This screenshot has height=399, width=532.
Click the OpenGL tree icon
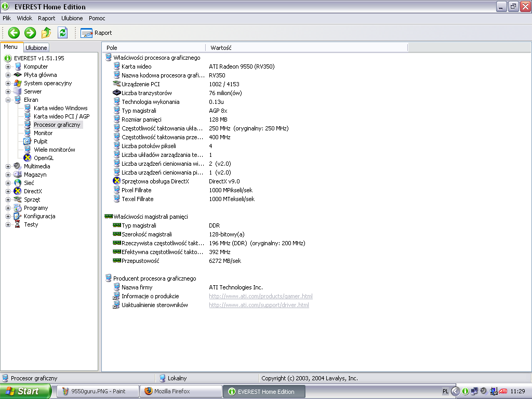[x=28, y=158]
